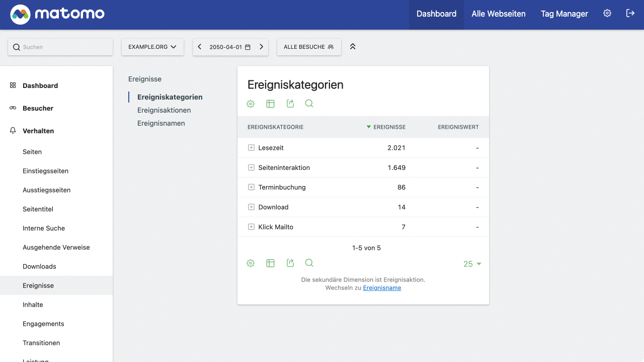Open Seitentitel in the sidebar

38,209
